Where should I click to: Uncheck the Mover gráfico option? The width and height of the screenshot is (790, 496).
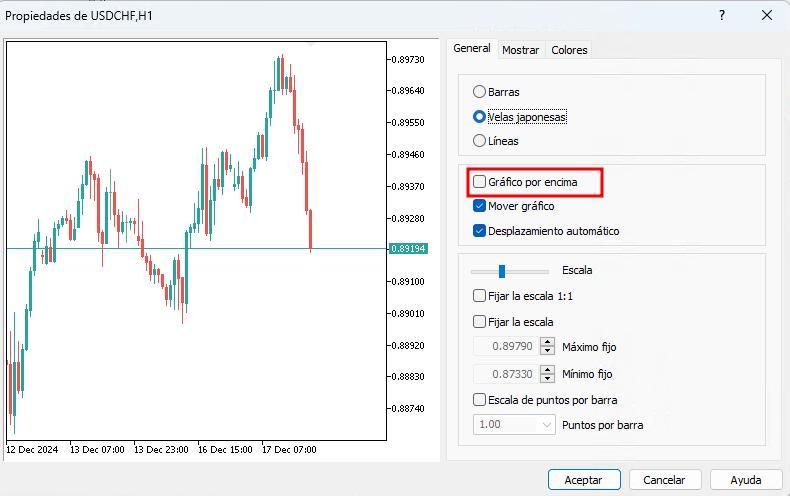point(479,206)
